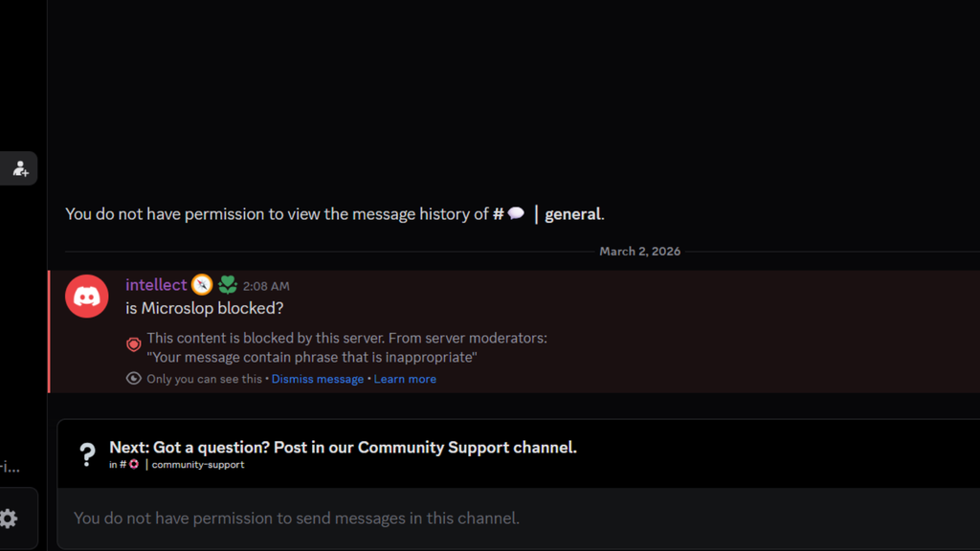Dismiss the blocked message
The width and height of the screenshot is (980, 551).
(317, 379)
